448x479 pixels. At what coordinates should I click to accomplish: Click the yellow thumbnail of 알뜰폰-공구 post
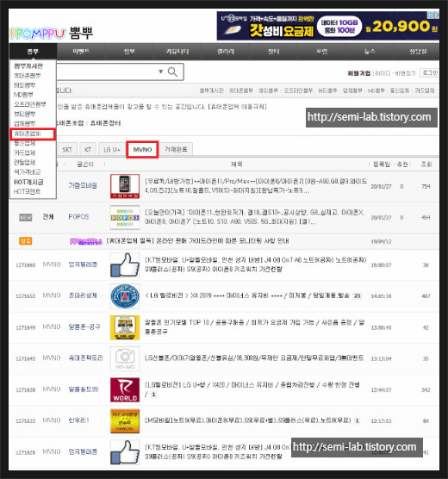point(125,327)
